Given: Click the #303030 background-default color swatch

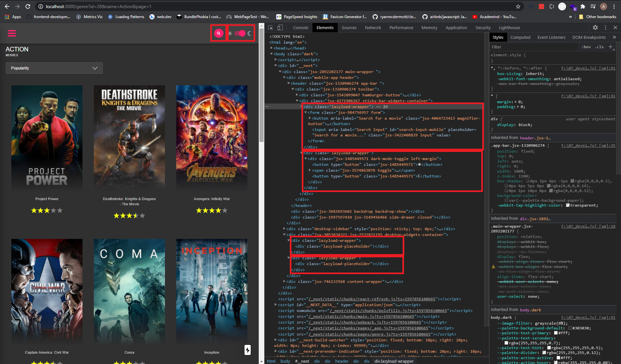Looking at the screenshot, I should pos(570,328).
